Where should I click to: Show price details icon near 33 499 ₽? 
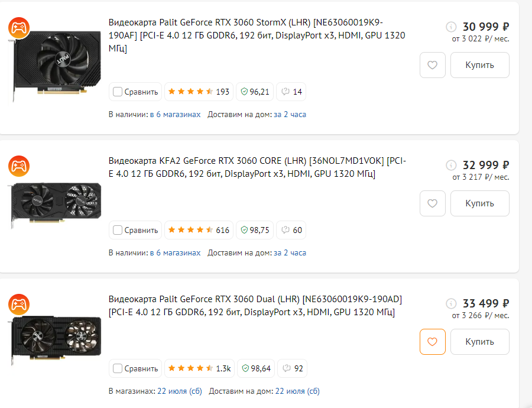tap(451, 303)
